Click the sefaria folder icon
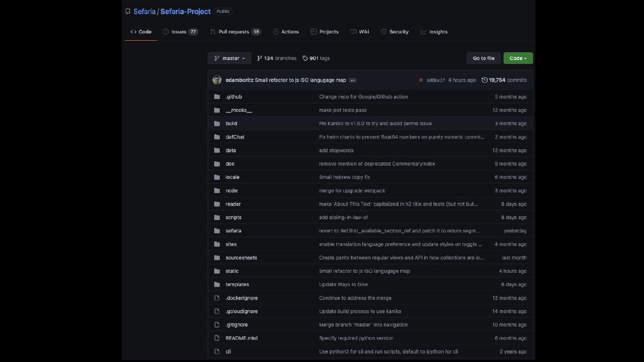This screenshot has width=644, height=362. point(217,231)
